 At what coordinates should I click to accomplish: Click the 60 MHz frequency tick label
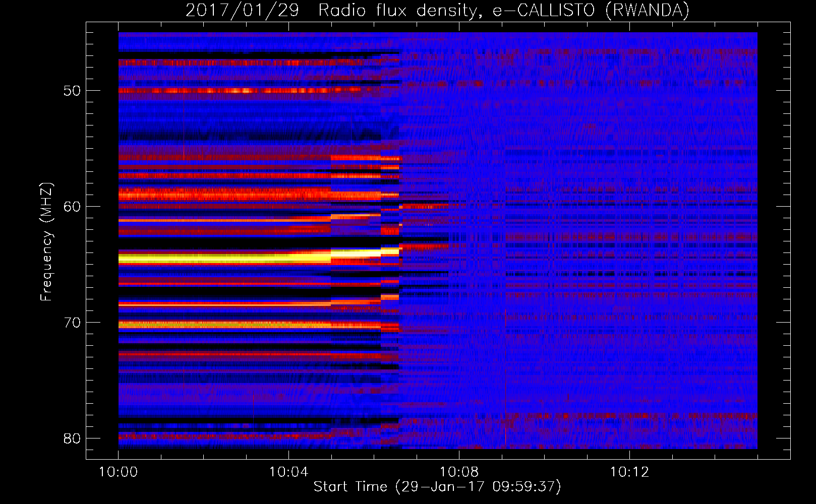tap(72, 207)
